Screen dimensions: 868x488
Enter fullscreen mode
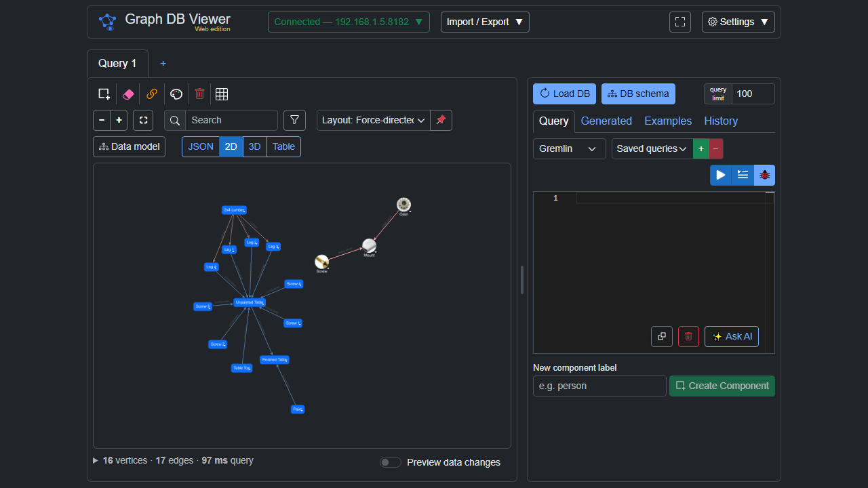pos(680,22)
